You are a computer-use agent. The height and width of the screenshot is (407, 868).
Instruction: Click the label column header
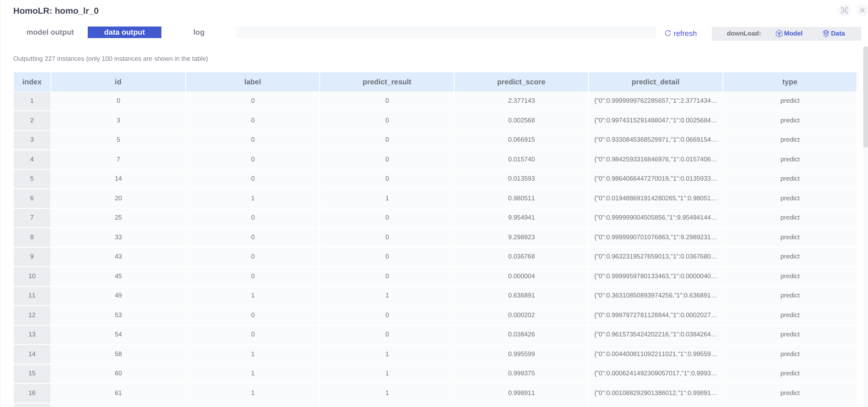[x=253, y=82]
